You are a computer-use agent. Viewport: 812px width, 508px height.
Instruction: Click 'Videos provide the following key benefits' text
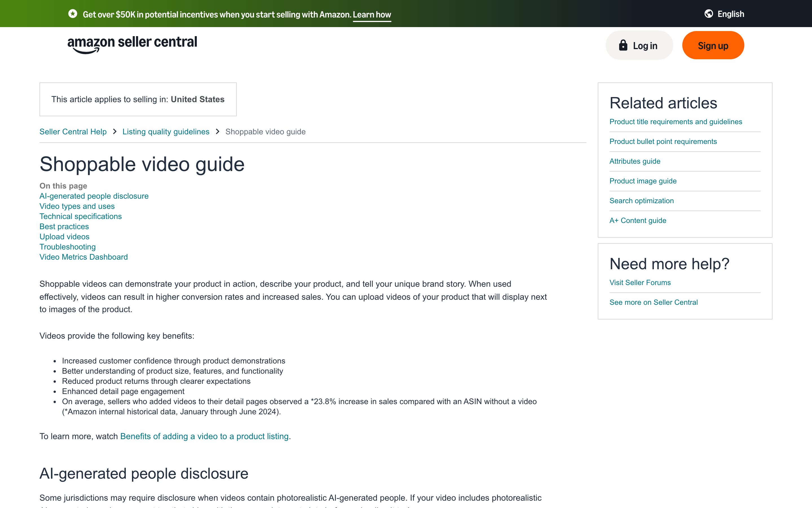click(x=117, y=336)
